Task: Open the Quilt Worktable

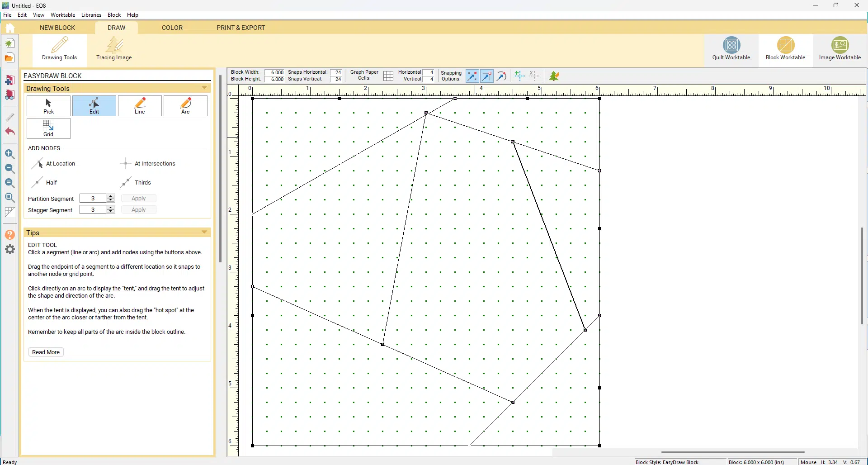Action: click(x=731, y=49)
